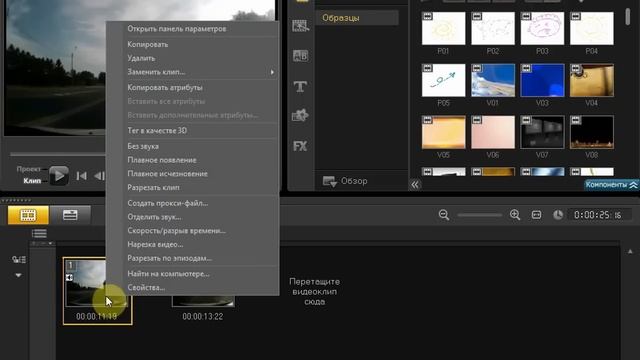Expand the Заменить клип submenu

pos(193,72)
